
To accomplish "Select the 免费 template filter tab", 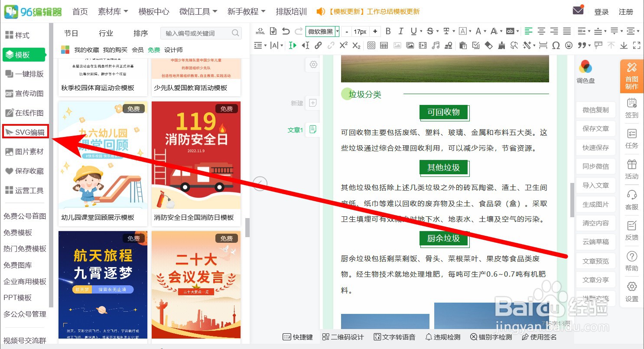I will tap(153, 49).
